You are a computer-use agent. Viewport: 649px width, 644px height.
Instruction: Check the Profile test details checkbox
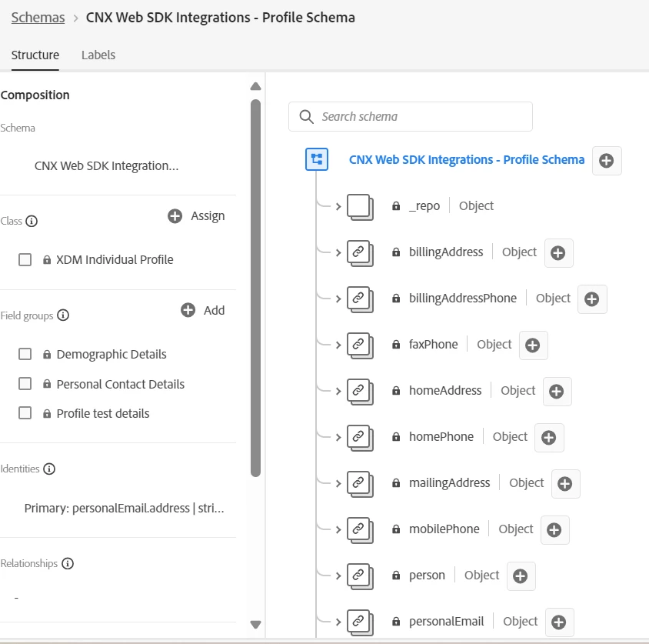click(x=25, y=413)
